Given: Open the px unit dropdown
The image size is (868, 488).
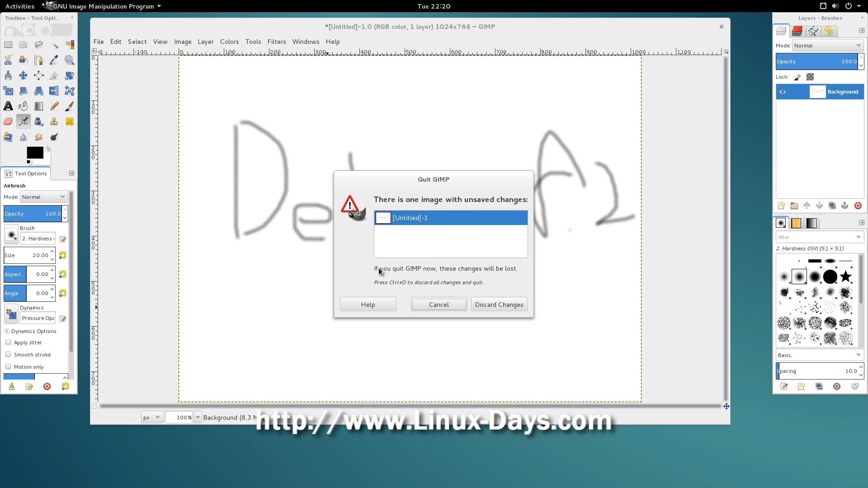Looking at the screenshot, I should (x=151, y=418).
